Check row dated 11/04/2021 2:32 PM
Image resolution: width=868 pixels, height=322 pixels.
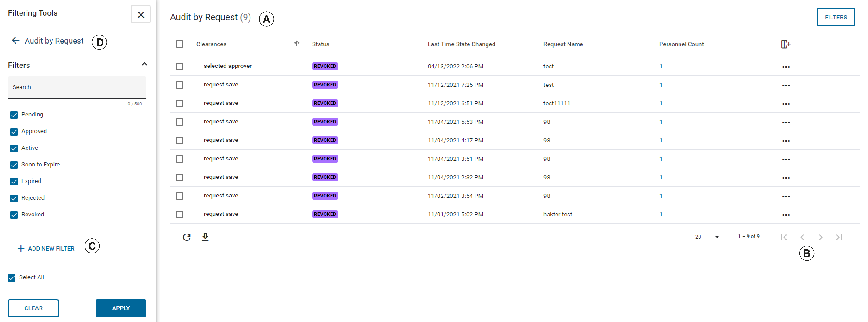[x=180, y=178]
